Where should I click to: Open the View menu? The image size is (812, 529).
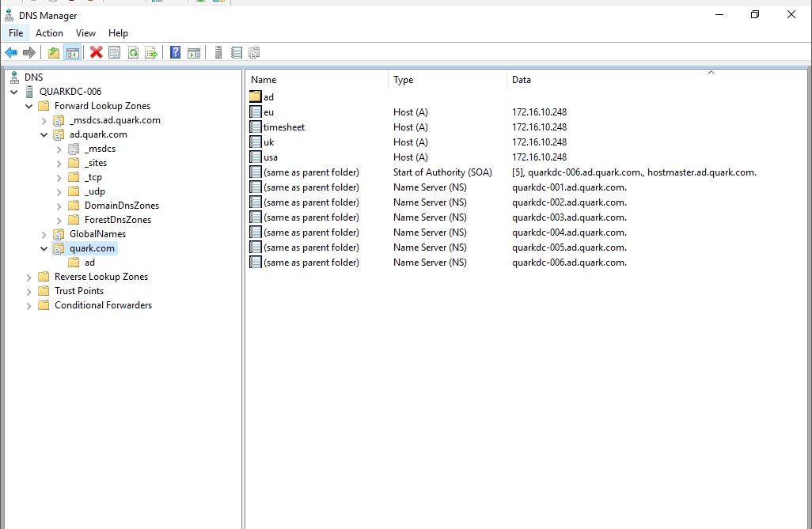[85, 33]
